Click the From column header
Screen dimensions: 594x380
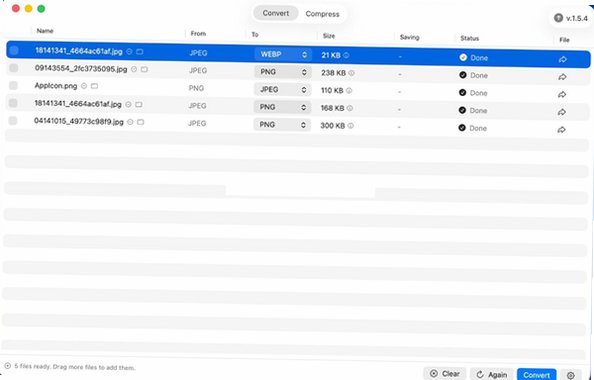coord(198,34)
